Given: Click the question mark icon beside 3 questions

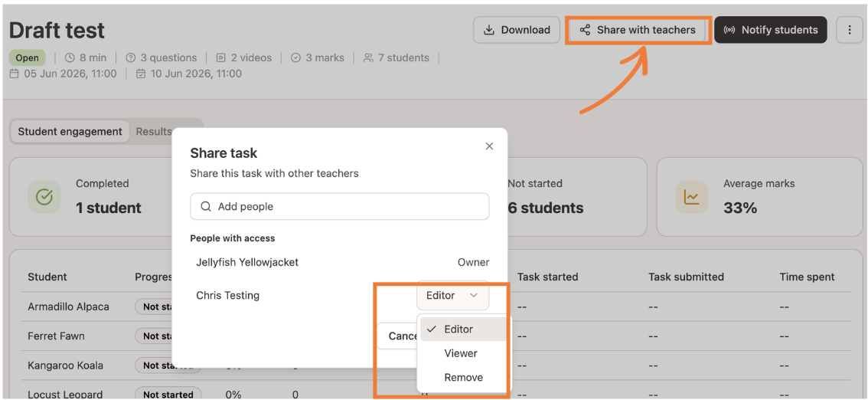Looking at the screenshot, I should coord(131,57).
